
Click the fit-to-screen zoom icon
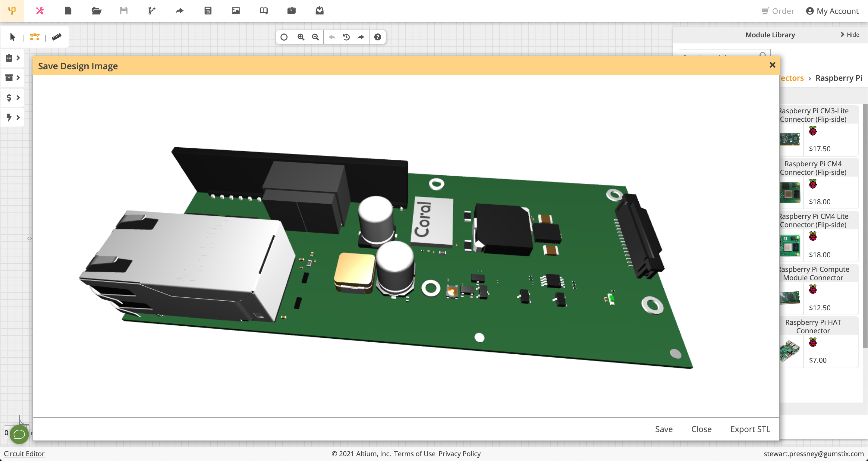pos(285,37)
